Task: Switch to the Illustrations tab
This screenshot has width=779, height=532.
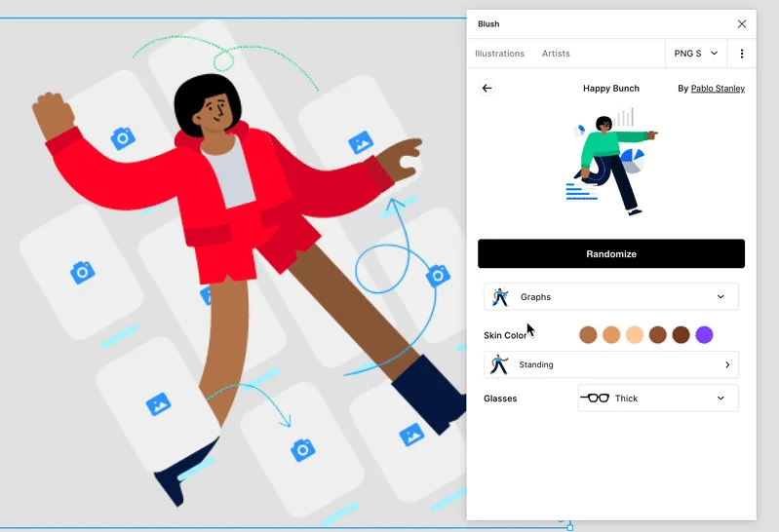Action: [x=499, y=54]
